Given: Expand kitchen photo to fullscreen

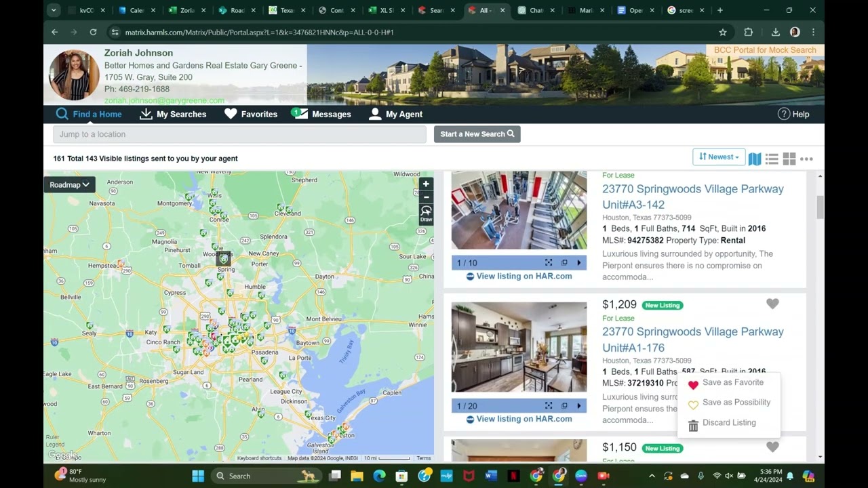Looking at the screenshot, I should click(549, 405).
